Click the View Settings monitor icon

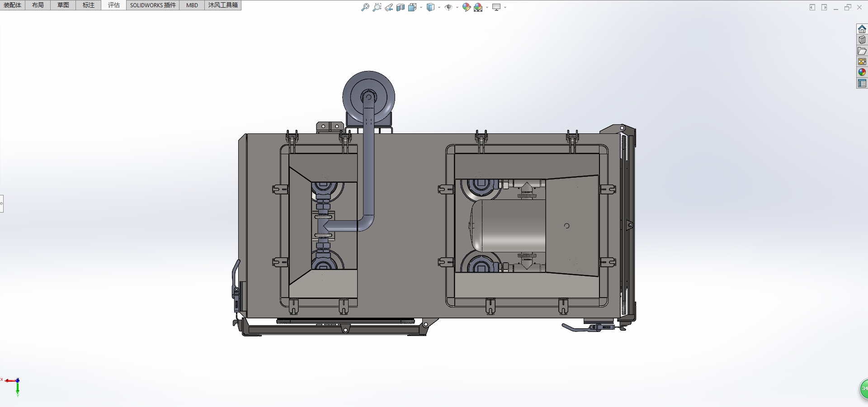point(496,7)
